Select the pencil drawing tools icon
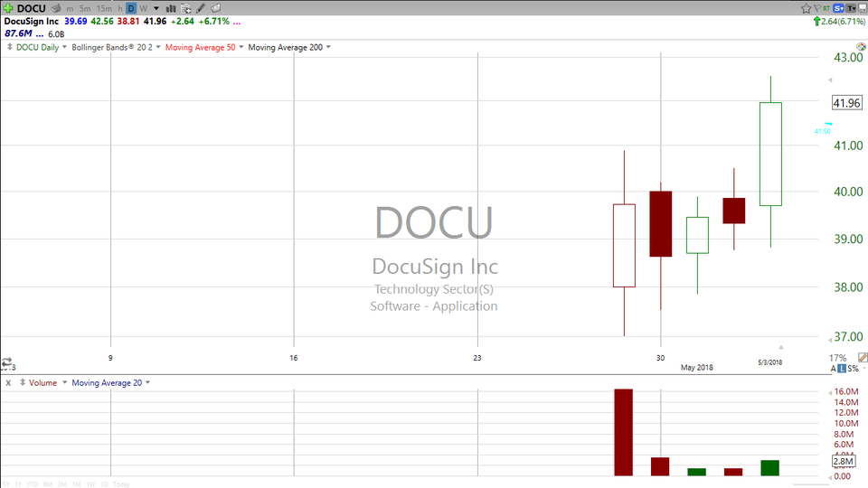Image resolution: width=868 pixels, height=488 pixels. tap(201, 8)
